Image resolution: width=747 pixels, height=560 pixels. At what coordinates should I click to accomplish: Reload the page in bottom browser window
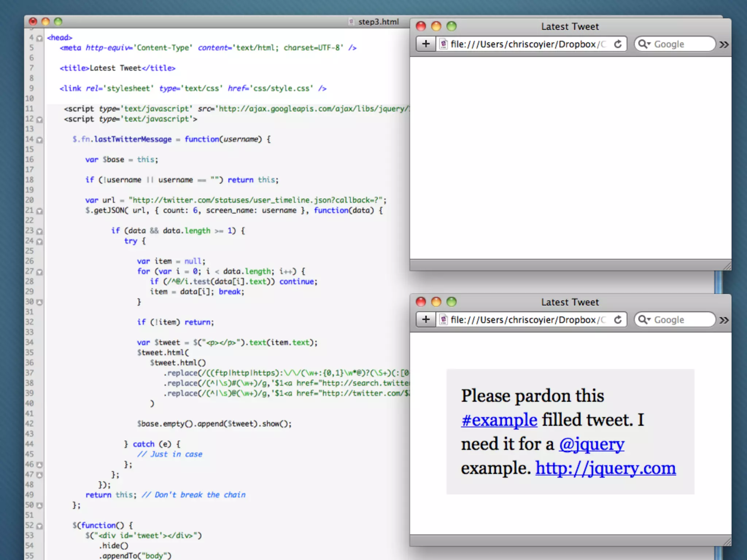point(618,320)
